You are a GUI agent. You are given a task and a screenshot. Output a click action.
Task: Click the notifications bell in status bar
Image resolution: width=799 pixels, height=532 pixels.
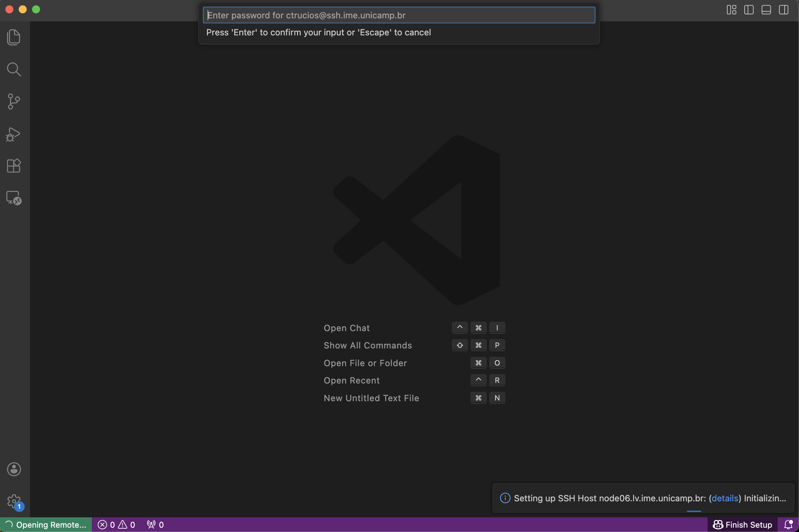788,525
